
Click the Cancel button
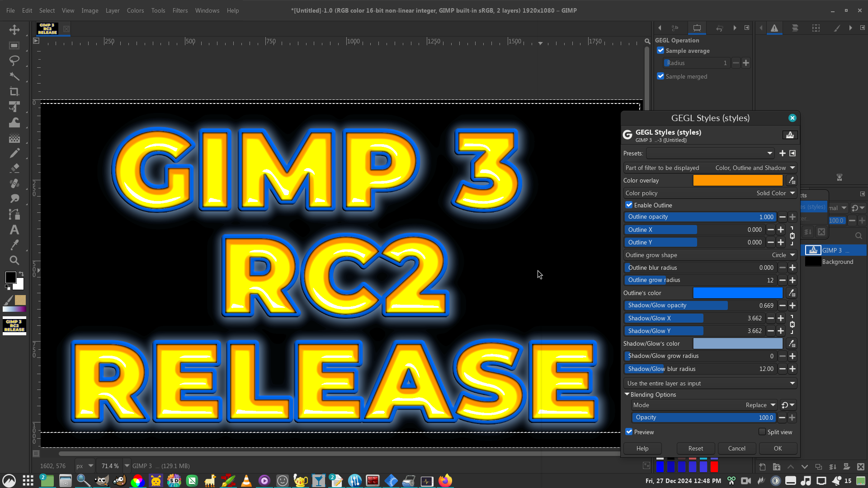pos(737,448)
